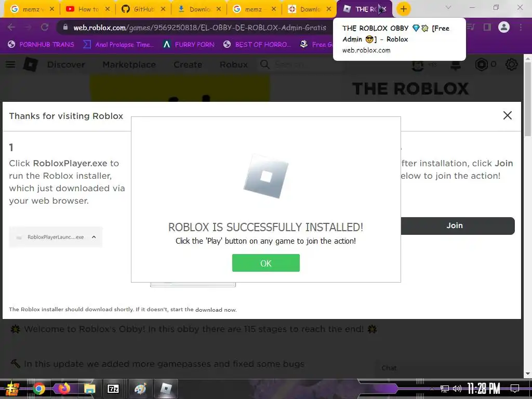Open the Chrome three-dot menu
The height and width of the screenshot is (399, 532).
pos(521,27)
